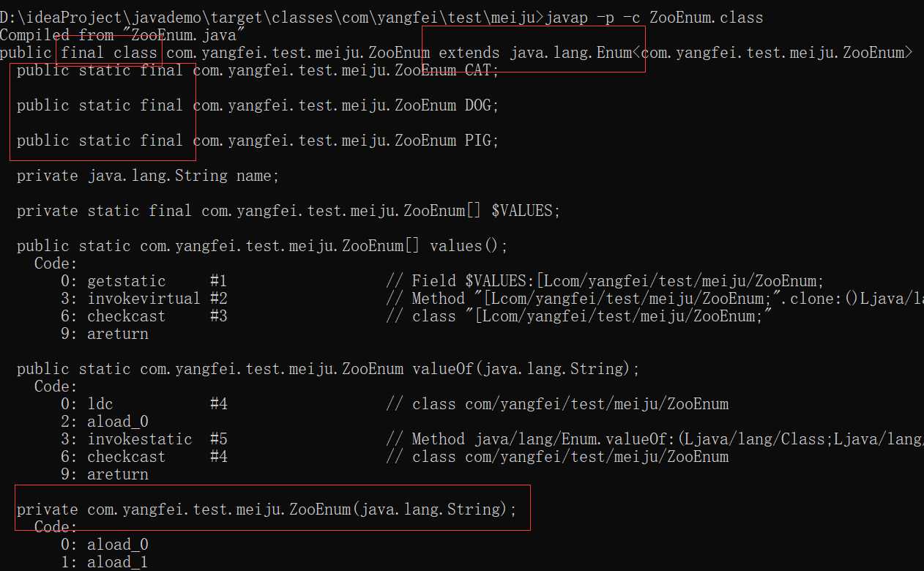Screen dimensions: 924x571
Task: Select the PIG enum constant name
Action: click(482, 141)
